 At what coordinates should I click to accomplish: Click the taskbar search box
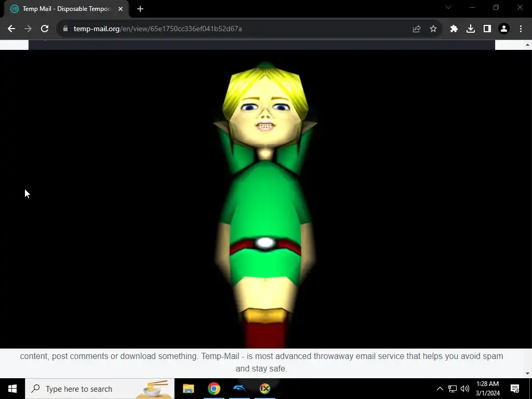100,389
